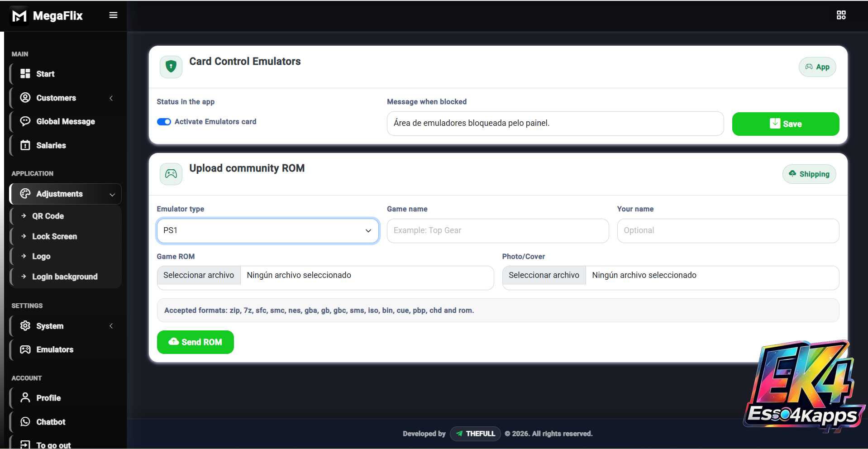Click the Start dashboard icon
The width and height of the screenshot is (868, 449).
coord(25,73)
